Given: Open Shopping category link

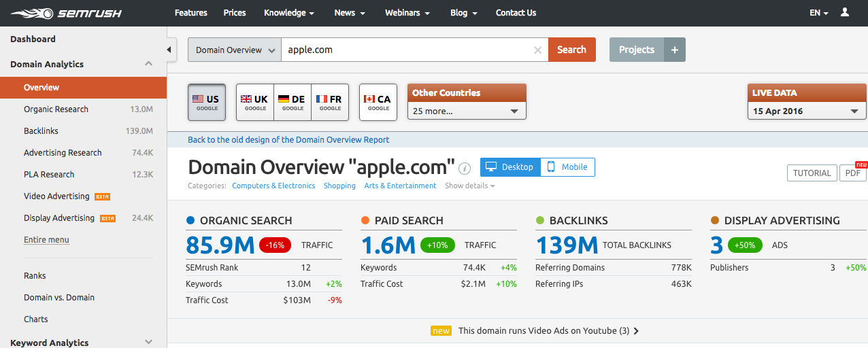Looking at the screenshot, I should click(339, 186).
